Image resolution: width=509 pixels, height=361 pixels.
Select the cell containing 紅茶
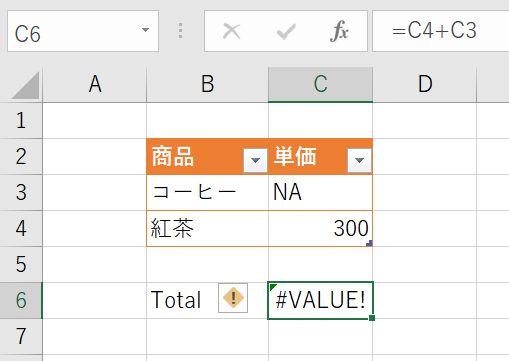coord(207,229)
